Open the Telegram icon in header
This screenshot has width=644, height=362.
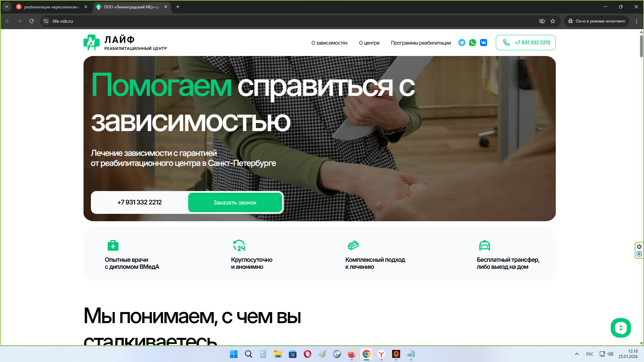462,43
